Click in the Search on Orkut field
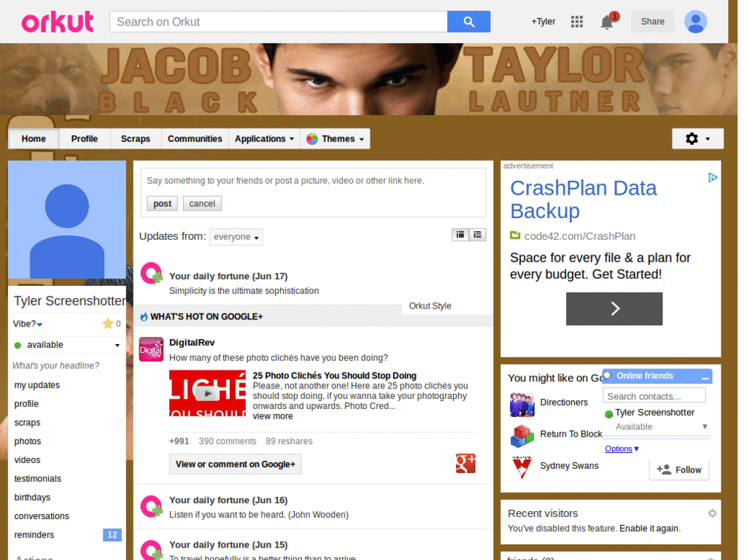The height and width of the screenshot is (560, 747). pos(279,22)
